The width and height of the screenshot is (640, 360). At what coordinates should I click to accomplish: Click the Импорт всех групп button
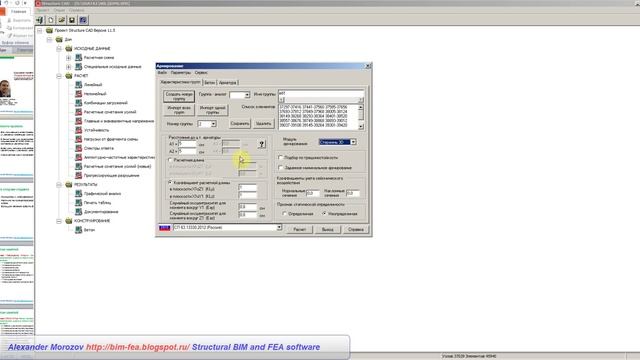click(x=179, y=110)
